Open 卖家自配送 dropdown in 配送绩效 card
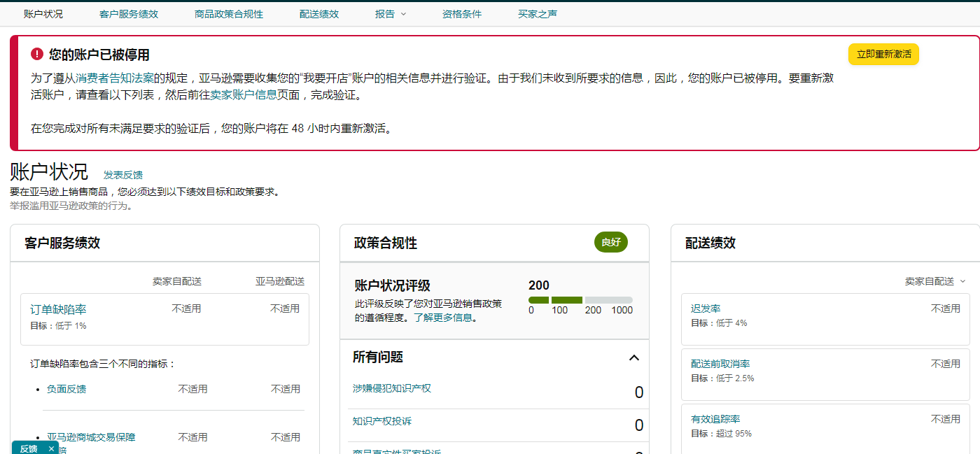 [935, 281]
